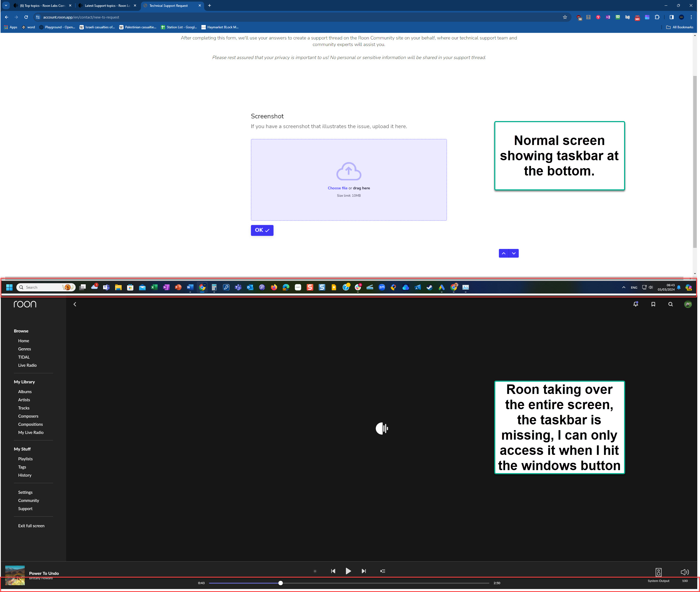Open Chrome extensions puzzle icon
The width and height of the screenshot is (700, 592).
click(x=657, y=17)
